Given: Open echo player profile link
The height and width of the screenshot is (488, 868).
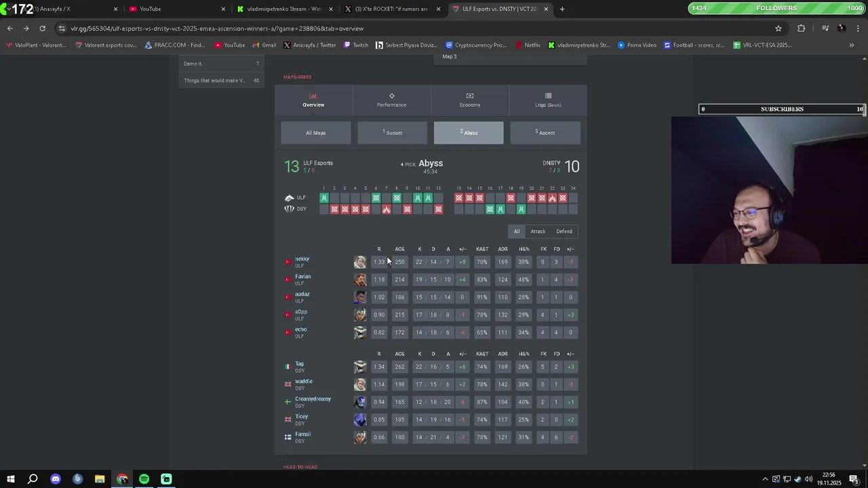Looking at the screenshot, I should tap(301, 329).
